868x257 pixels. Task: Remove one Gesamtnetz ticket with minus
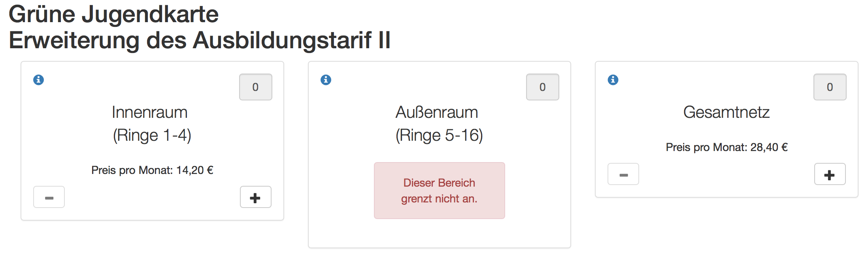coord(623,174)
